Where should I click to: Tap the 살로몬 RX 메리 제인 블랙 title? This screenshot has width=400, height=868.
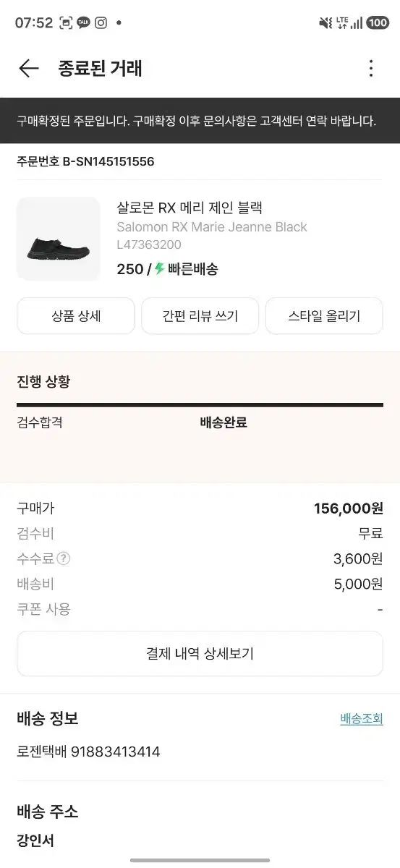pyautogui.click(x=190, y=208)
